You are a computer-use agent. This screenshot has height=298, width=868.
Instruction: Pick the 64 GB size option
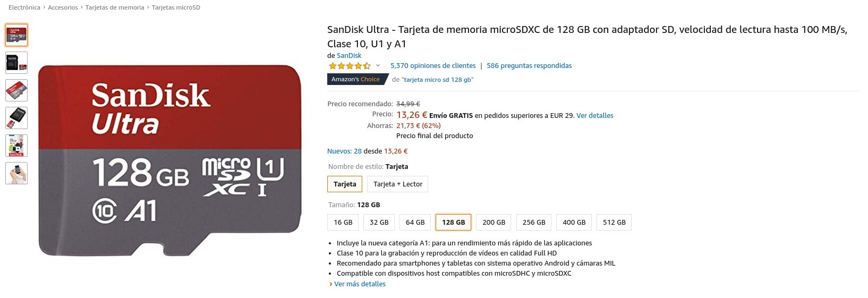(415, 223)
